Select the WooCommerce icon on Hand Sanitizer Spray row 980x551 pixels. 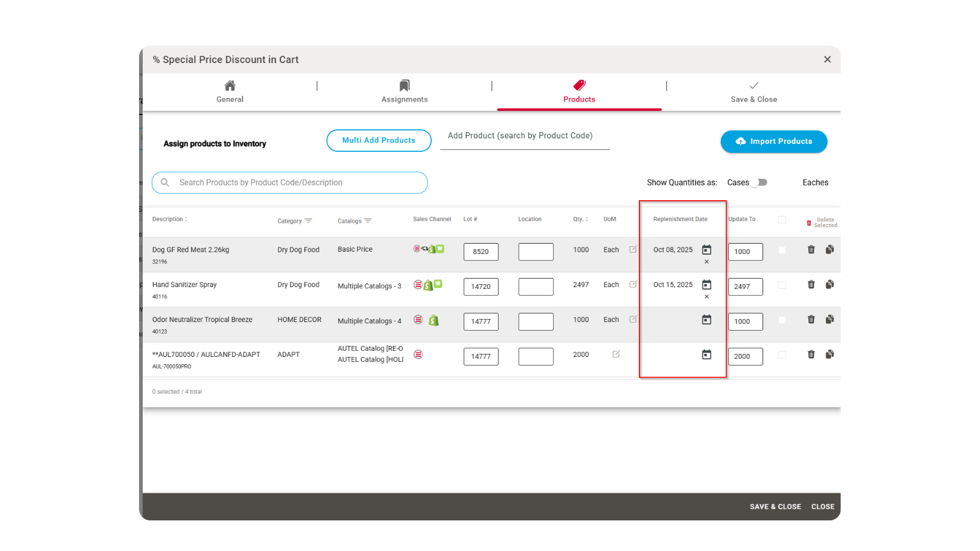point(438,285)
